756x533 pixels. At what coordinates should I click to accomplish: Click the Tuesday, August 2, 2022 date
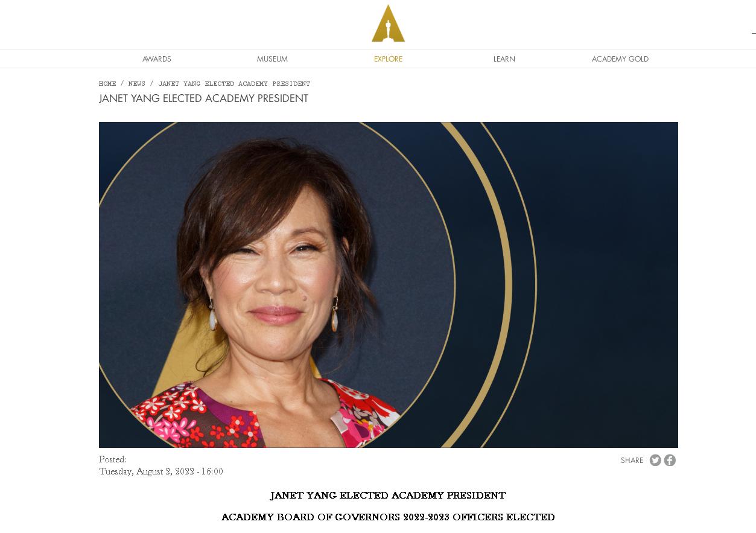pyautogui.click(x=161, y=471)
